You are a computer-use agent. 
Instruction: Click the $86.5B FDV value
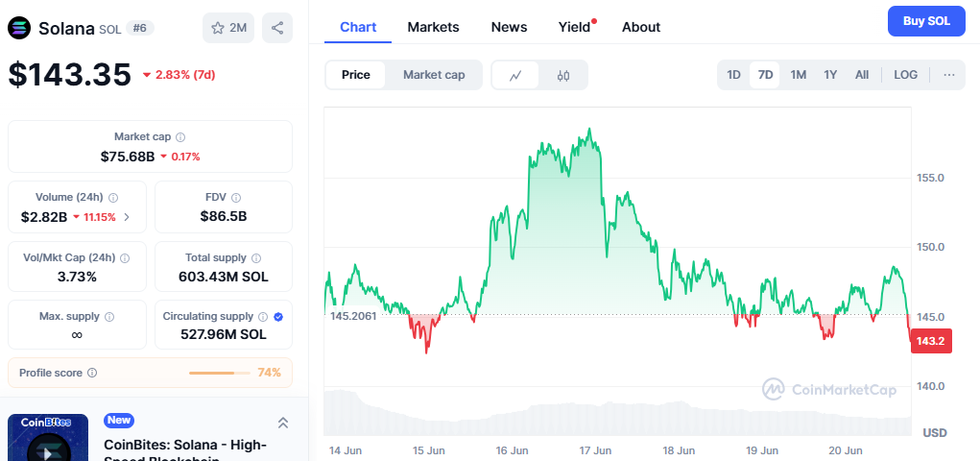pyautogui.click(x=224, y=216)
